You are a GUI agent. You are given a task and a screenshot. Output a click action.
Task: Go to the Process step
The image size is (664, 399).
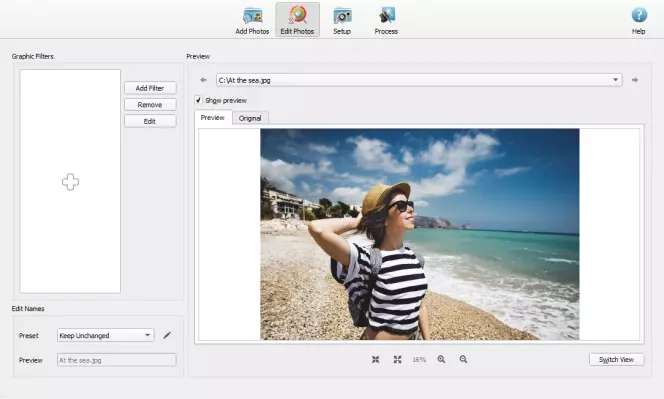[x=386, y=20]
